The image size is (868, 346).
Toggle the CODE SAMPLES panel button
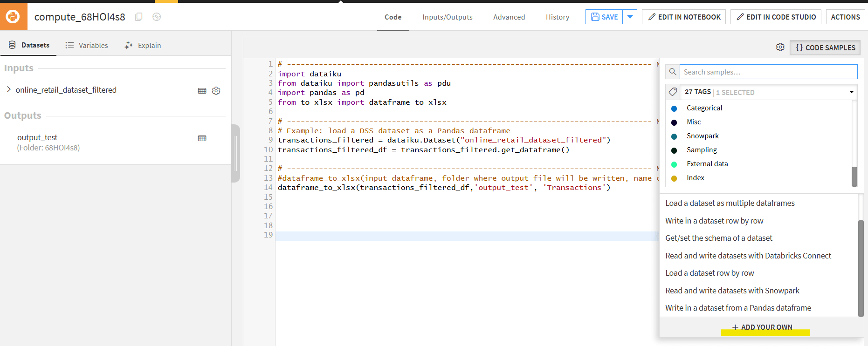tap(825, 47)
